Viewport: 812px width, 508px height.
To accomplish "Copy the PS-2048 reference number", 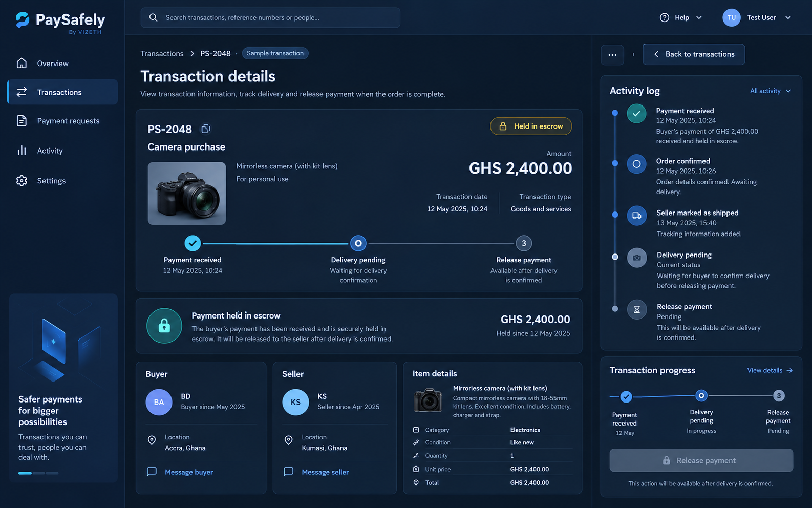I will tap(206, 129).
